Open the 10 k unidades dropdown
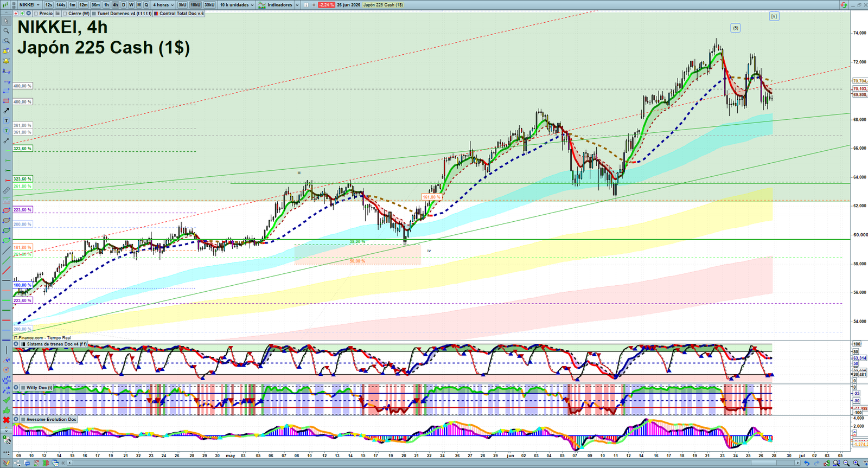The height and width of the screenshot is (468, 868). [x=237, y=5]
